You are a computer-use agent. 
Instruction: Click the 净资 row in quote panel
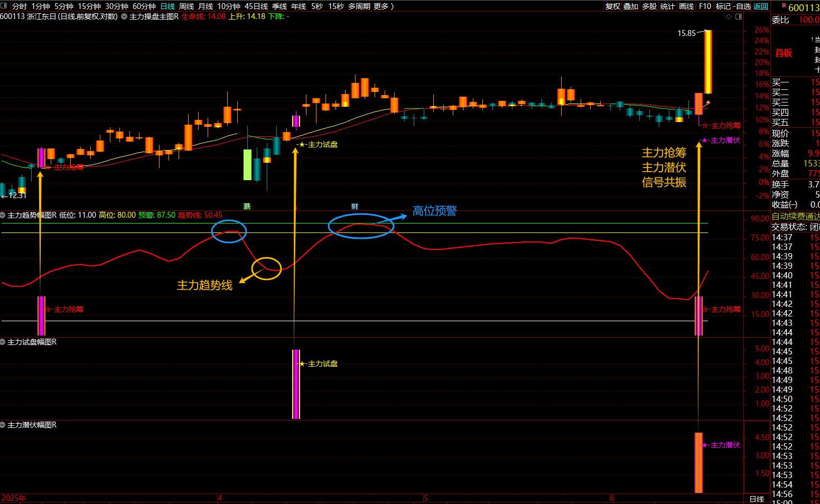tap(796, 194)
